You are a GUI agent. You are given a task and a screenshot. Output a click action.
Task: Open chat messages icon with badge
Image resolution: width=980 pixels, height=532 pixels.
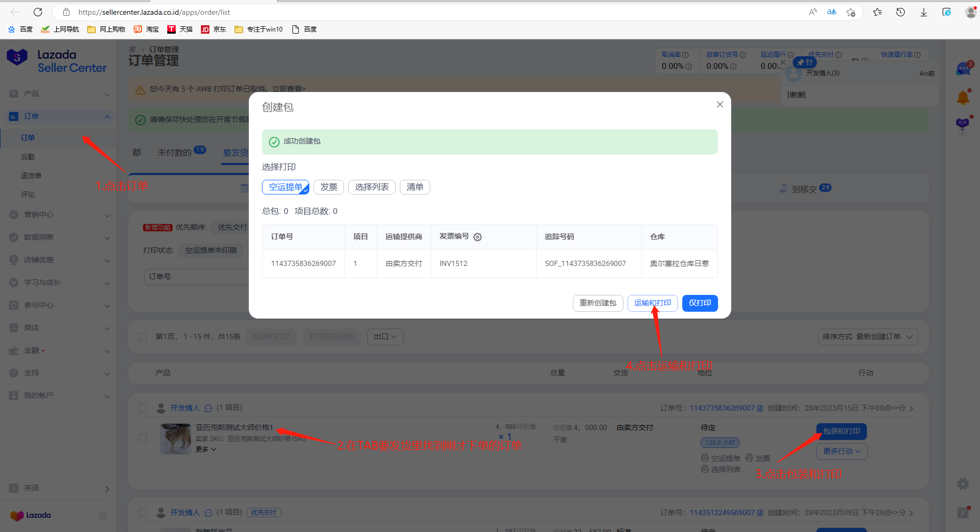point(963,69)
